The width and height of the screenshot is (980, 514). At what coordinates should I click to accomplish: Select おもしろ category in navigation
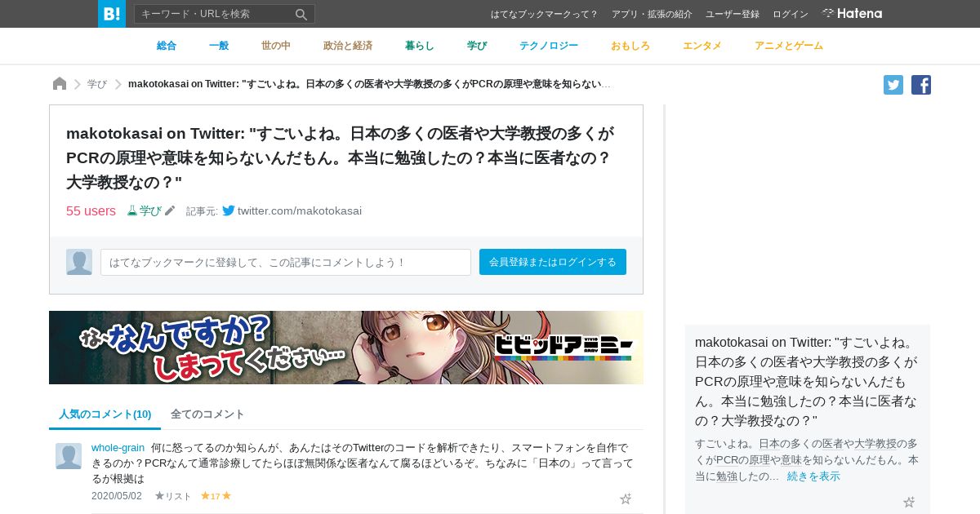pos(630,46)
